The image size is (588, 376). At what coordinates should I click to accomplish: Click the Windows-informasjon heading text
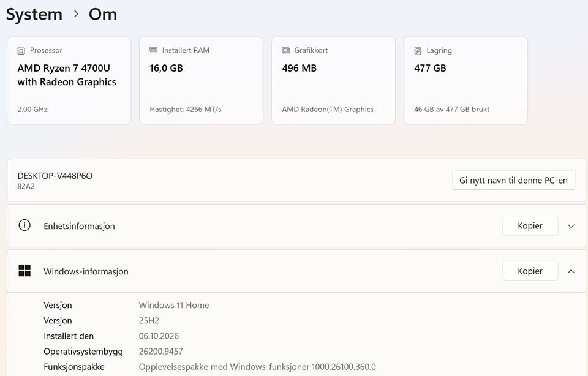tap(86, 271)
